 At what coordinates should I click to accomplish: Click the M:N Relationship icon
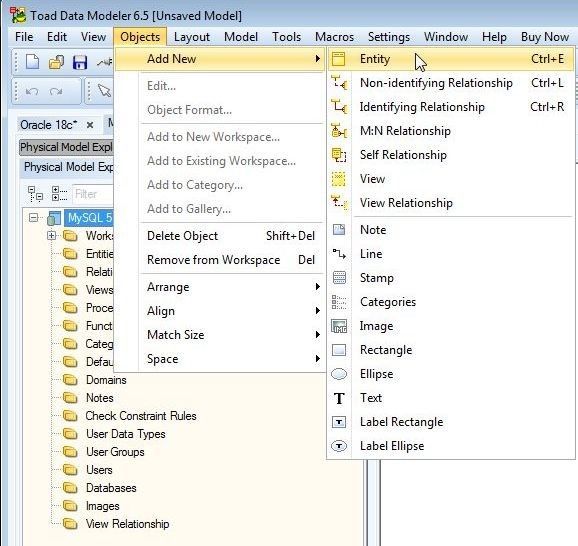[339, 131]
